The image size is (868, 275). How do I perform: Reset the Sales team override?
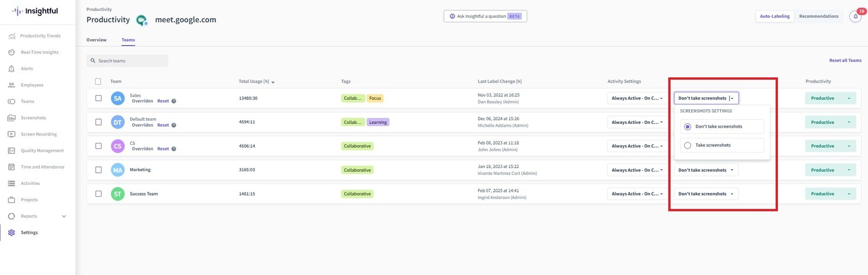click(163, 101)
